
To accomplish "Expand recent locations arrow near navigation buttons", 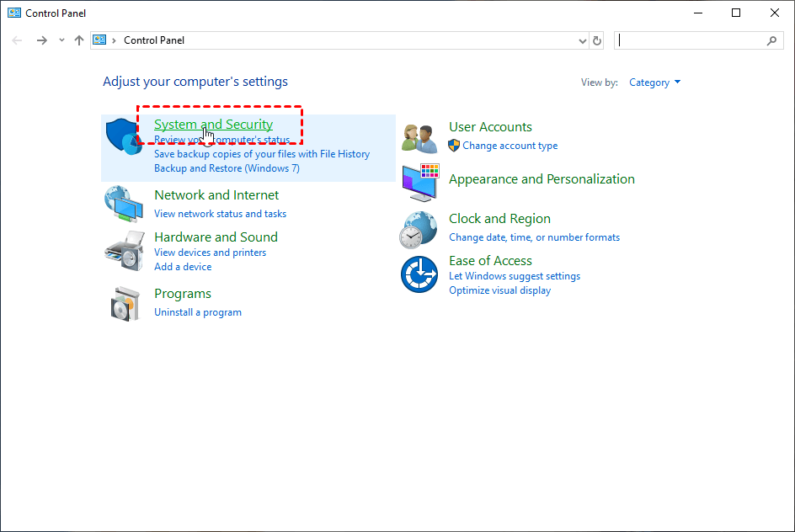I will click(61, 40).
